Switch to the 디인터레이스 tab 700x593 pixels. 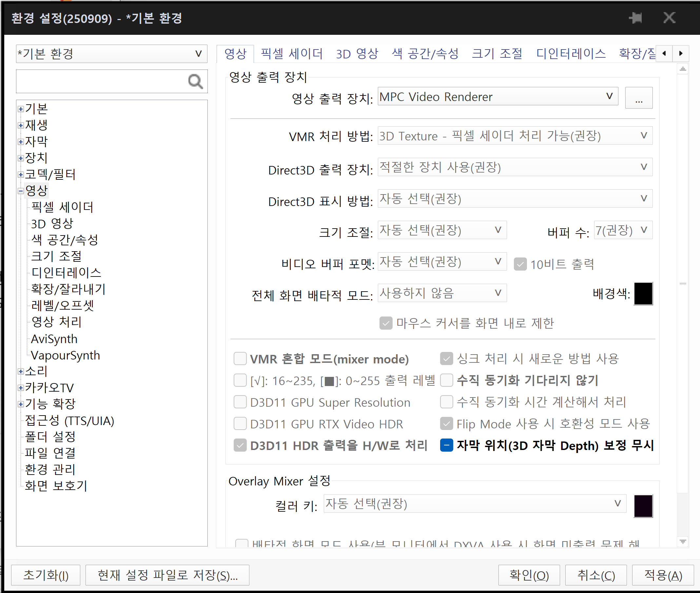point(571,53)
